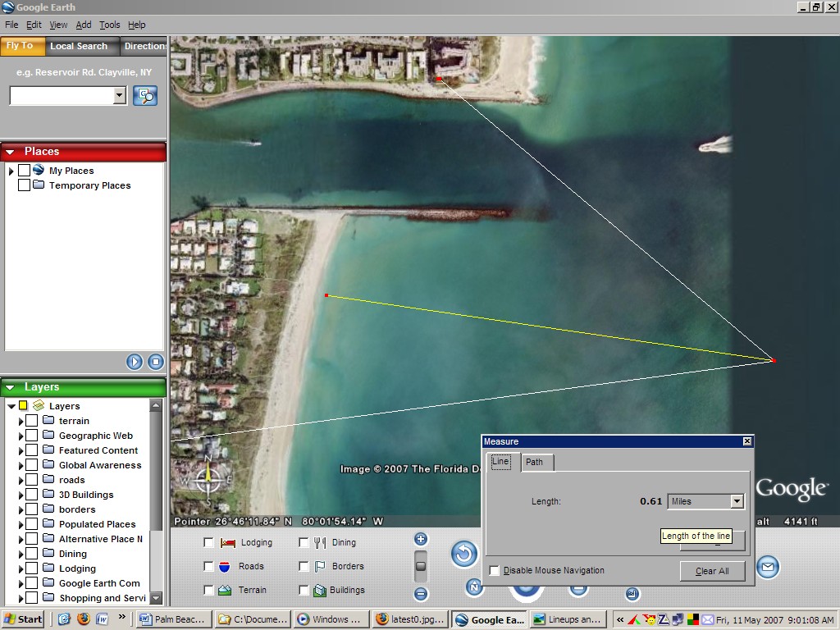840x630 pixels.
Task: Enable the Terrain checkbox in the navigation panel
Action: pos(208,590)
